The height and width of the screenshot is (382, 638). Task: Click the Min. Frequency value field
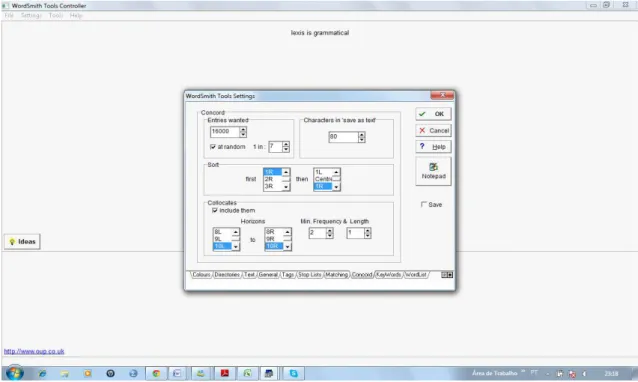pyautogui.click(x=317, y=233)
